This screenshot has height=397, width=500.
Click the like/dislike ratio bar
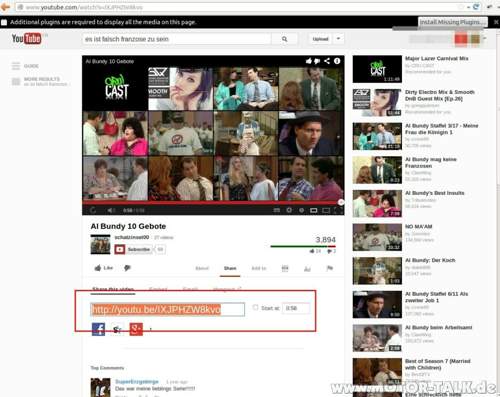pyautogui.click(x=303, y=246)
